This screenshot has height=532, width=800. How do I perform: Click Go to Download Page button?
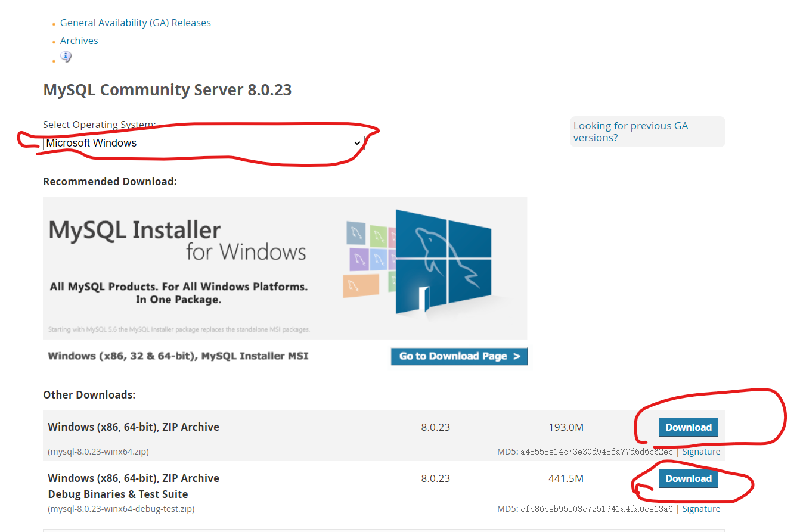point(460,356)
